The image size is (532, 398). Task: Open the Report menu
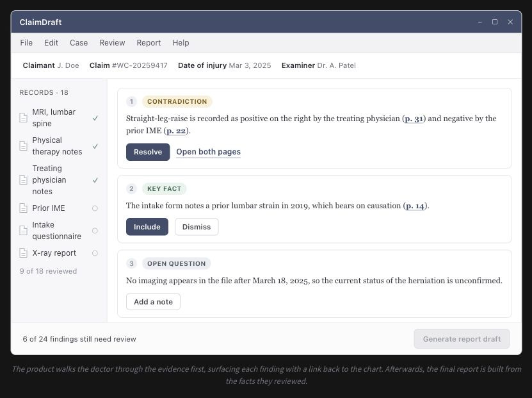(149, 43)
